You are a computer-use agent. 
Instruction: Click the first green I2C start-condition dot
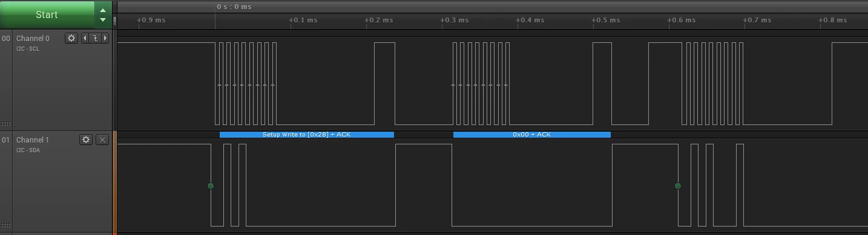coord(211,186)
